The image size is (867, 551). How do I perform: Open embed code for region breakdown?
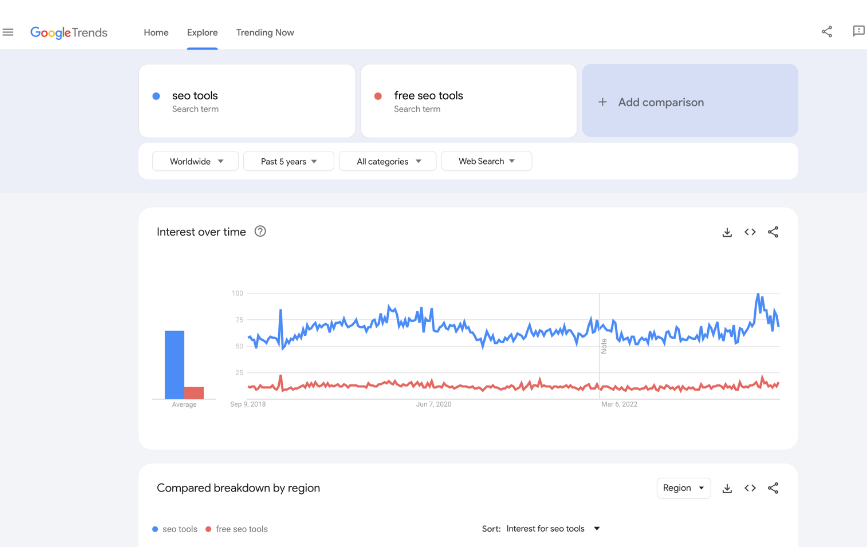[x=750, y=488]
